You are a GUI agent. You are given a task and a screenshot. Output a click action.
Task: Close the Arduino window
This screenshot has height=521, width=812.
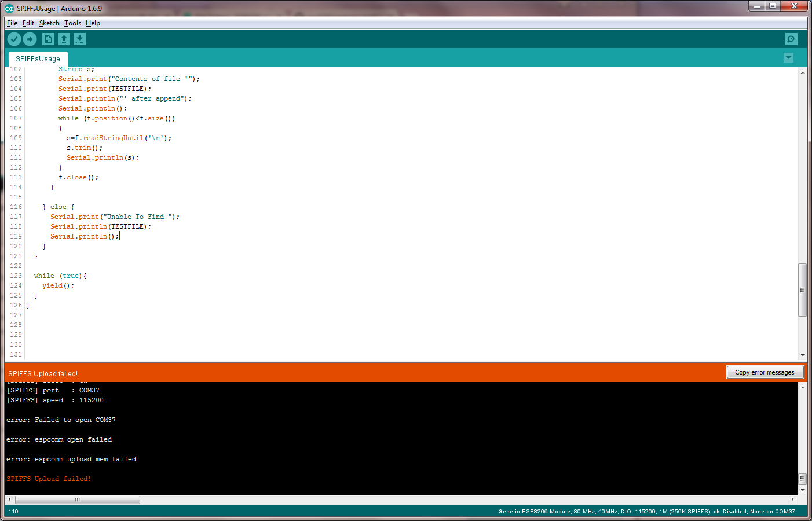click(794, 6)
